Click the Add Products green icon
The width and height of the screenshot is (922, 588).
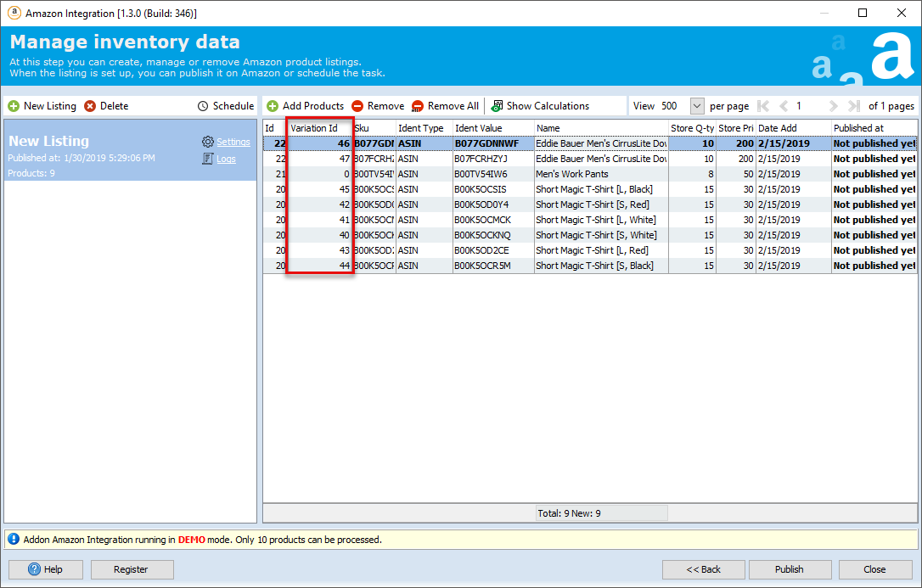tap(273, 106)
